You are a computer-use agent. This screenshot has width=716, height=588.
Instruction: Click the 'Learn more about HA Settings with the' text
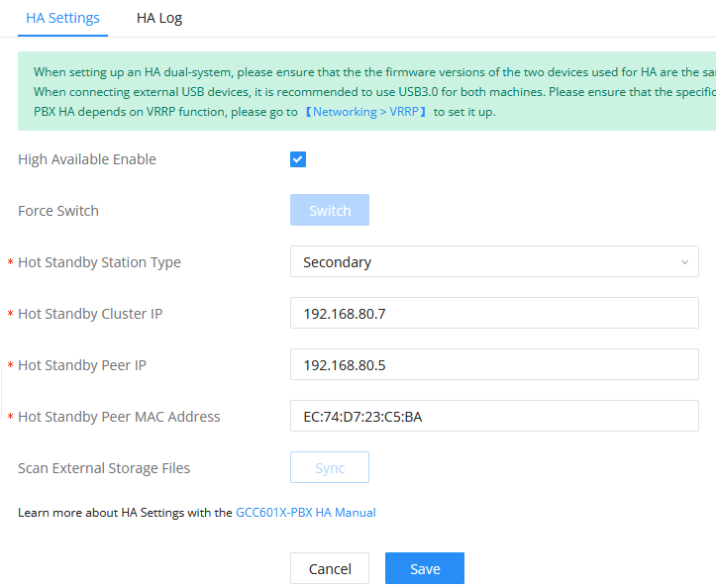click(x=125, y=513)
